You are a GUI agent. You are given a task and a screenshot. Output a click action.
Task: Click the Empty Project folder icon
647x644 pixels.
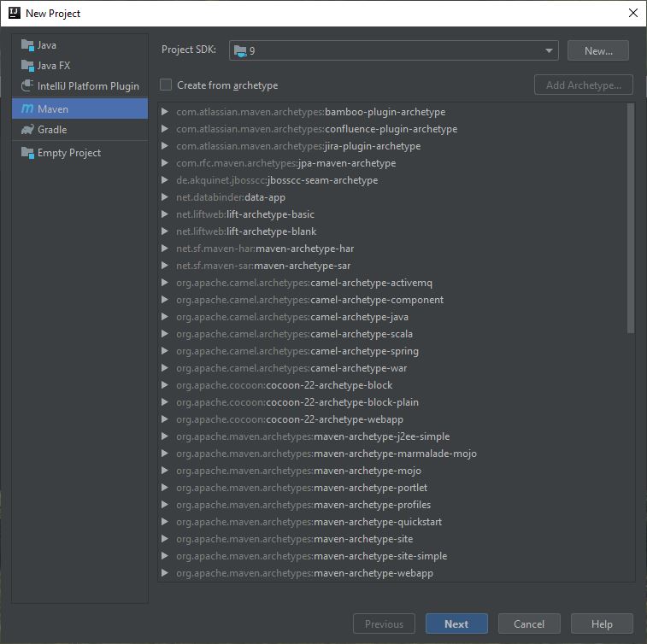point(27,153)
